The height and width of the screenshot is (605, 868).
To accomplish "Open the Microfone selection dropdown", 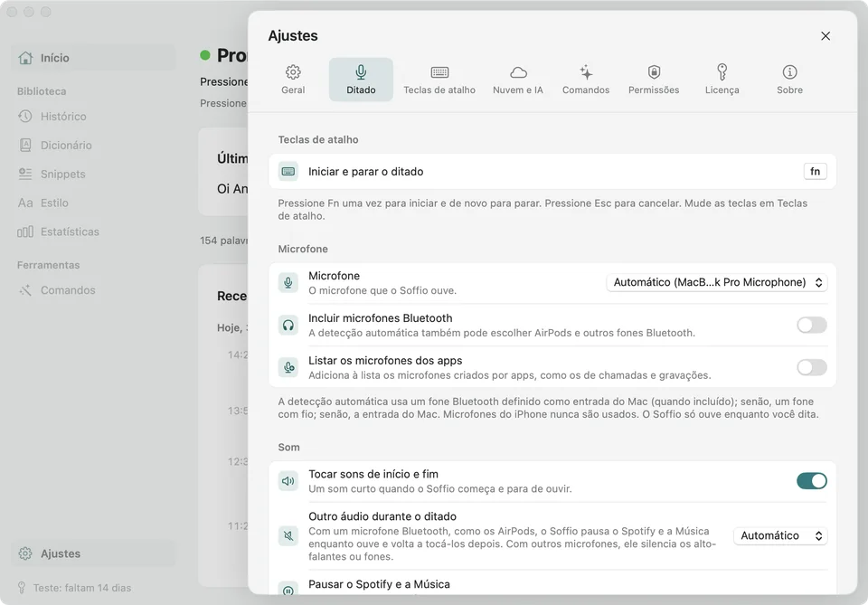I will (717, 282).
